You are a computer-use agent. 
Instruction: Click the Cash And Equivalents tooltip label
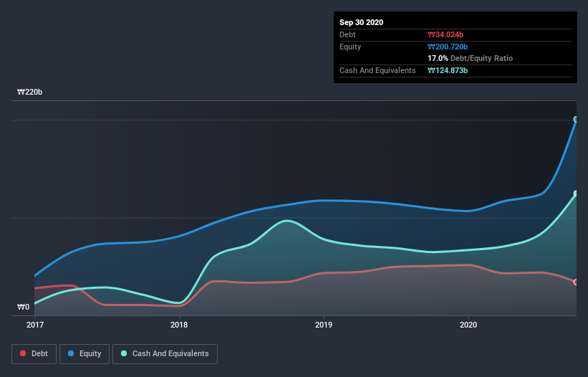(x=377, y=70)
